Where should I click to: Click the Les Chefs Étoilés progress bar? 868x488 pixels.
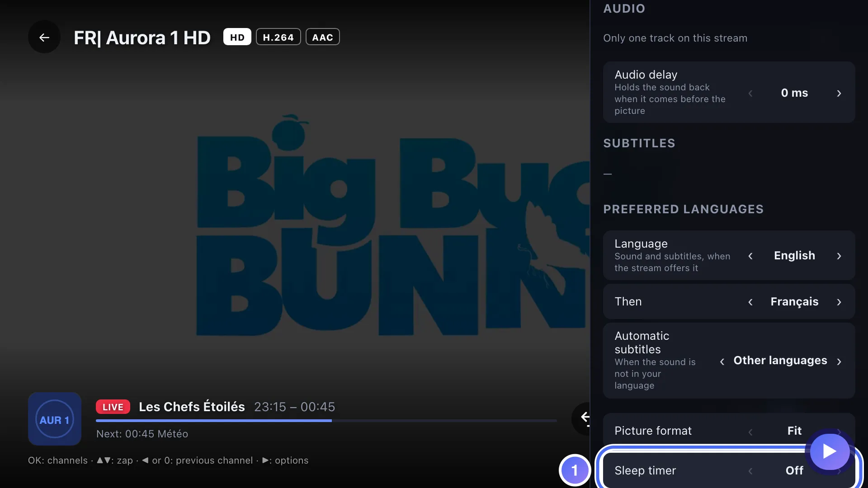coord(326,421)
